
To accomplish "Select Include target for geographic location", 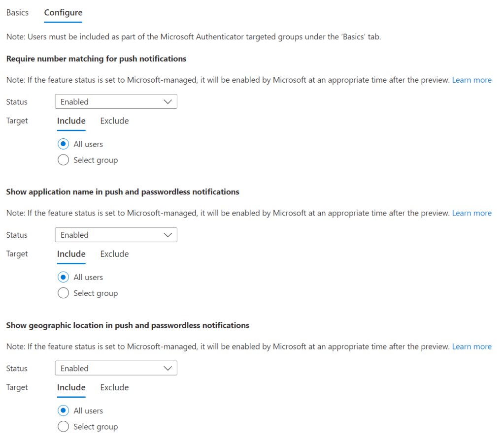I will pyautogui.click(x=71, y=388).
